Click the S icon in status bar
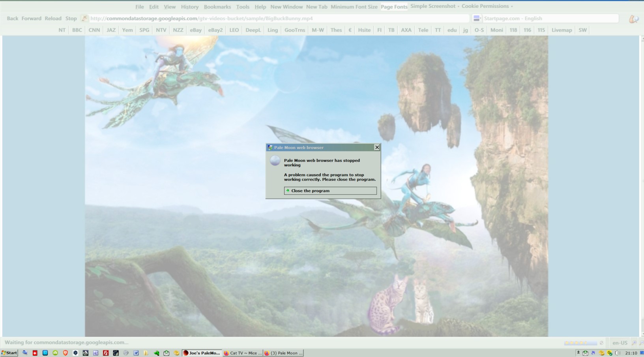This screenshot has height=357, width=644. point(601,343)
